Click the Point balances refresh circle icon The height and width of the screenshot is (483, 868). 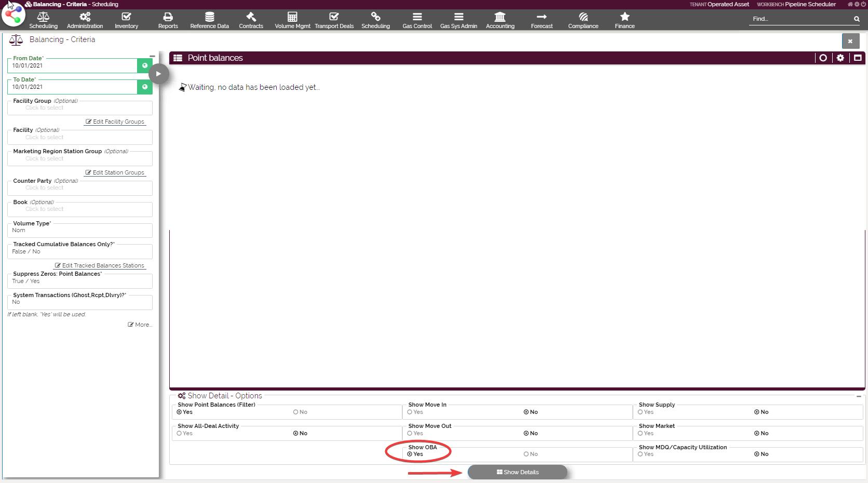tap(823, 58)
